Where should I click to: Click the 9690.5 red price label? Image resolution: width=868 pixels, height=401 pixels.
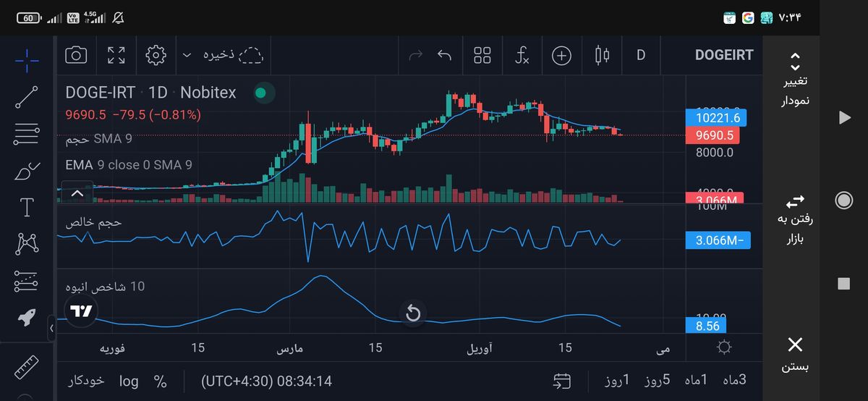714,135
